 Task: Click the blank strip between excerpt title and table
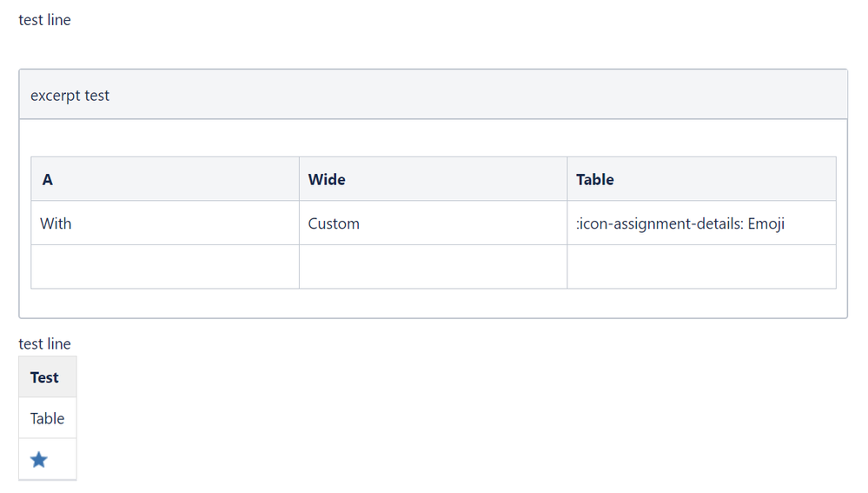(433, 137)
